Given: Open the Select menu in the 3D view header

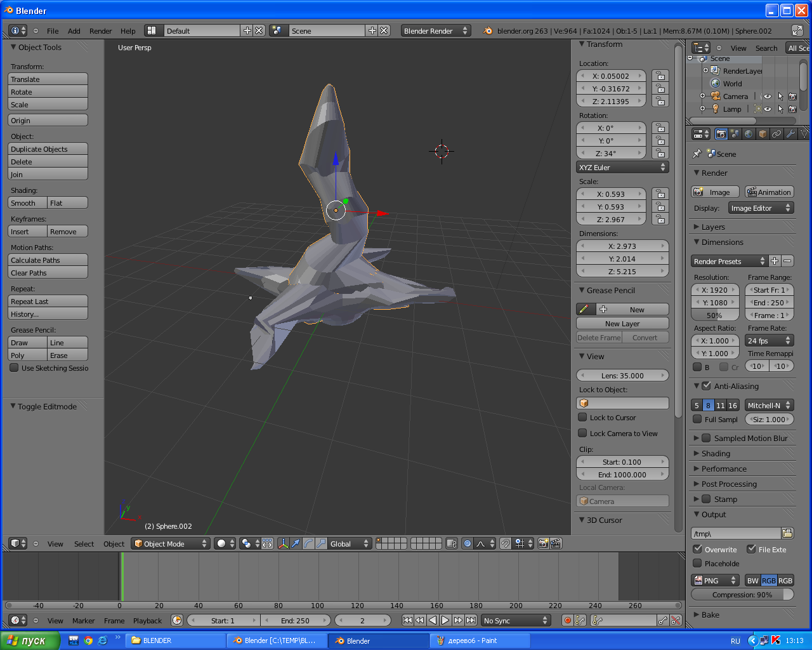Looking at the screenshot, I should point(84,544).
